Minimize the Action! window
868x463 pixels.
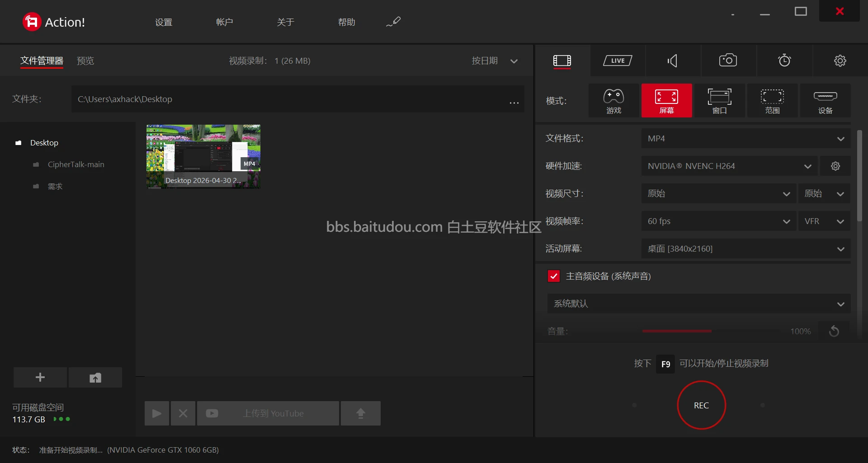click(765, 15)
